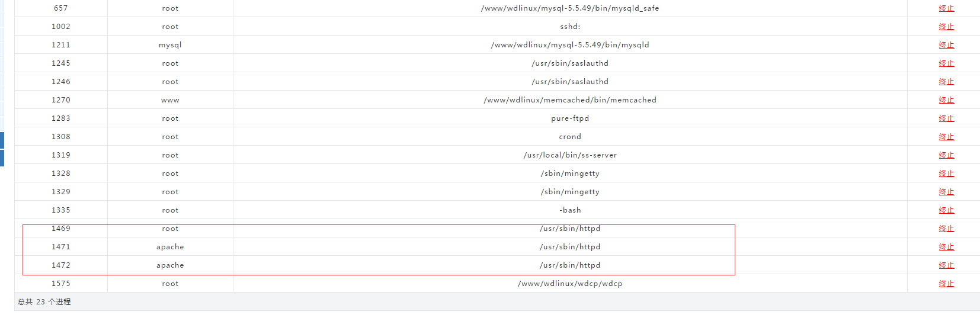Select PID cell 1469
Image resolution: width=980 pixels, height=318 pixels.
coord(61,229)
